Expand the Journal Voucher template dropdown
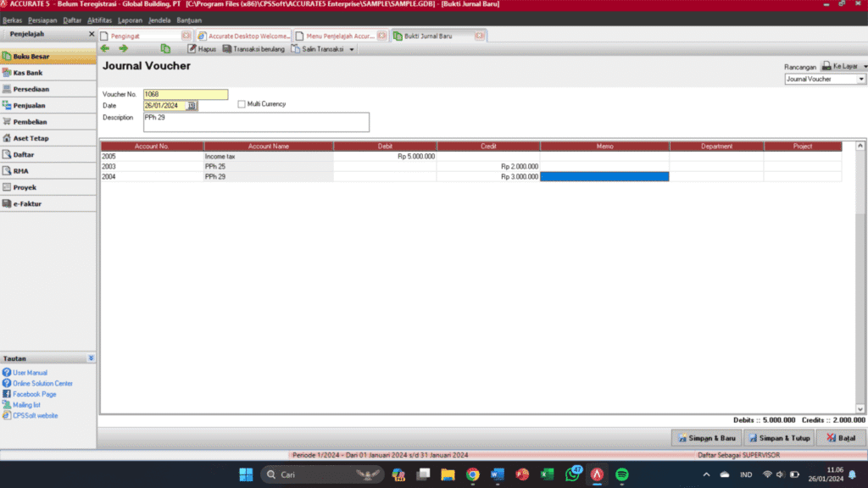The height and width of the screenshot is (488, 868). pyautogui.click(x=862, y=80)
